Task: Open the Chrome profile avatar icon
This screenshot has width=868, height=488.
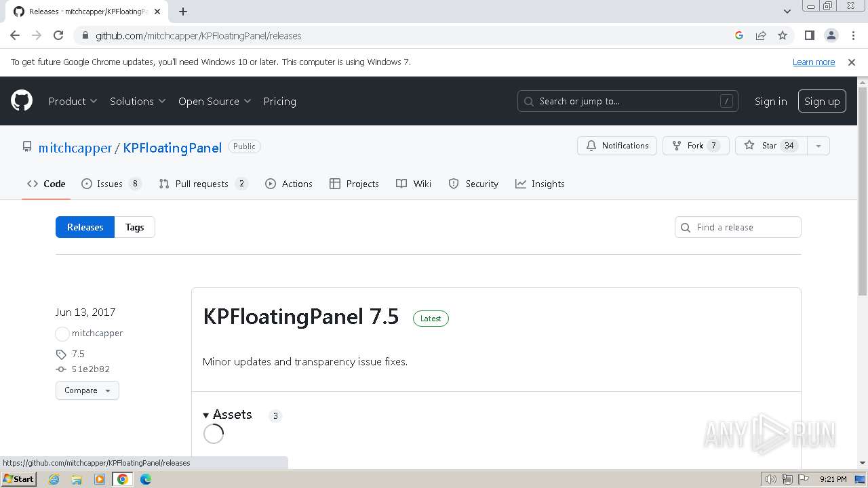Action: click(x=831, y=35)
